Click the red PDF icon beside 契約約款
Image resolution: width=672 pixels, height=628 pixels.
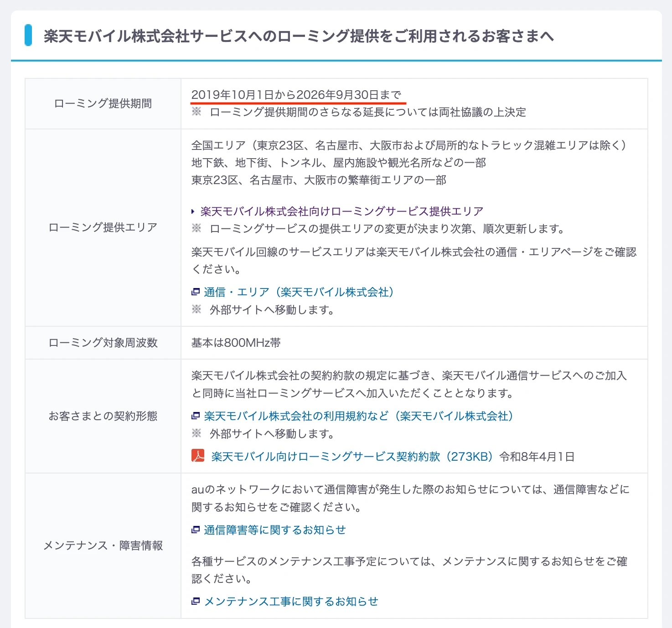pyautogui.click(x=198, y=456)
